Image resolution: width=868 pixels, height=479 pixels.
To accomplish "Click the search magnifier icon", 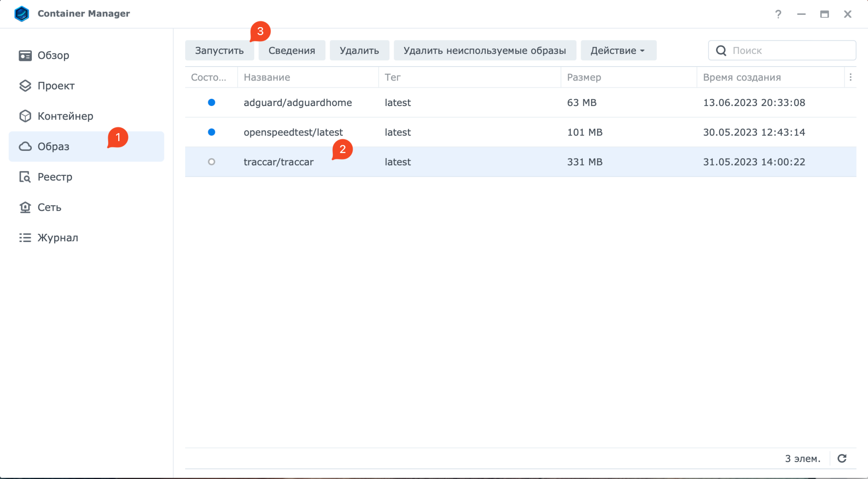I will pos(721,50).
